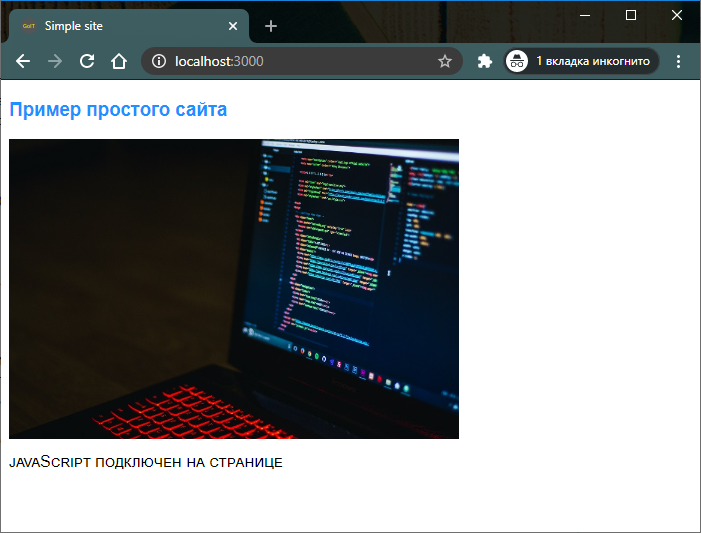
Task: View site information icon in address bar
Action: click(159, 61)
